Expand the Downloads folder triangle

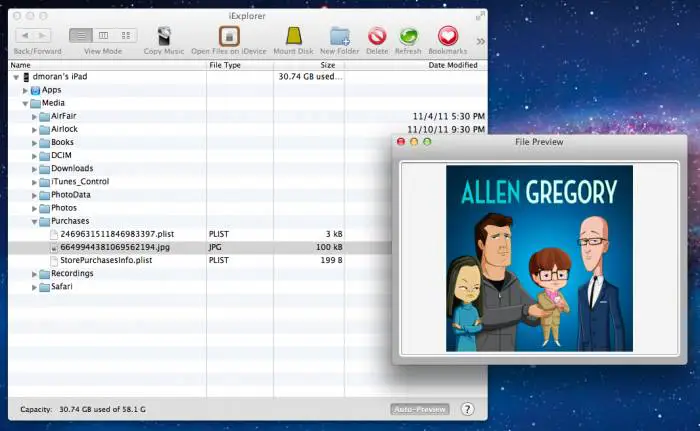pos(34,169)
